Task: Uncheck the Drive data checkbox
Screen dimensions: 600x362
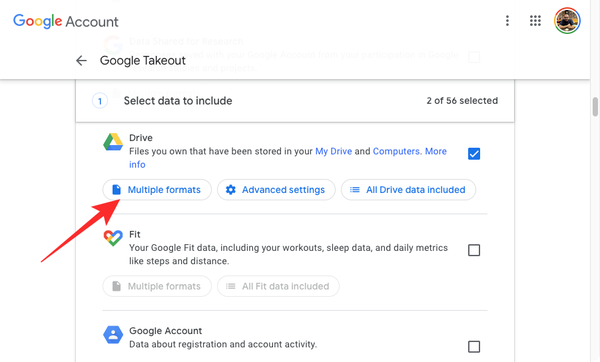Action: point(474,154)
